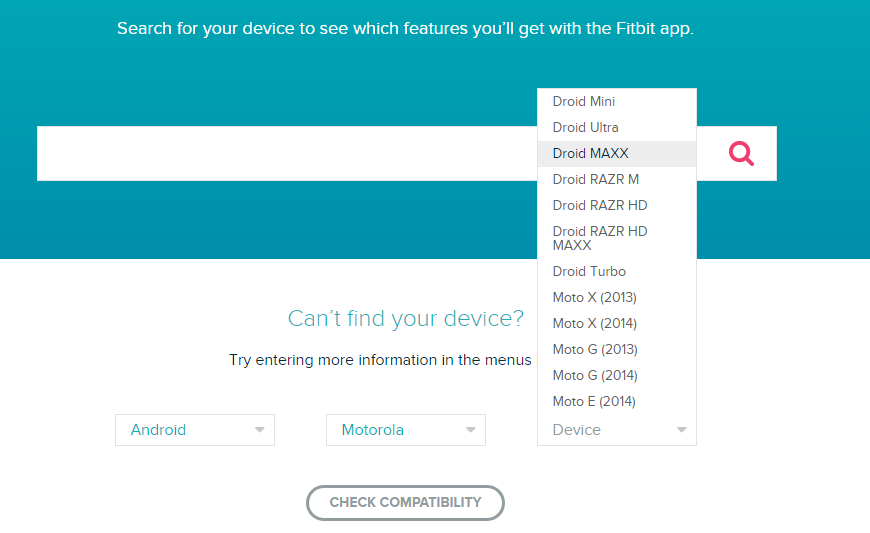
Task: Select Moto X (2013) device option
Action: pyautogui.click(x=595, y=298)
